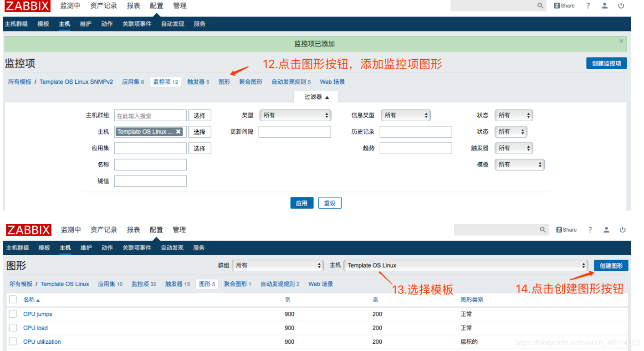This screenshot has width=644, height=351.
Task: Click 创建图形 button
Action: pos(611,265)
